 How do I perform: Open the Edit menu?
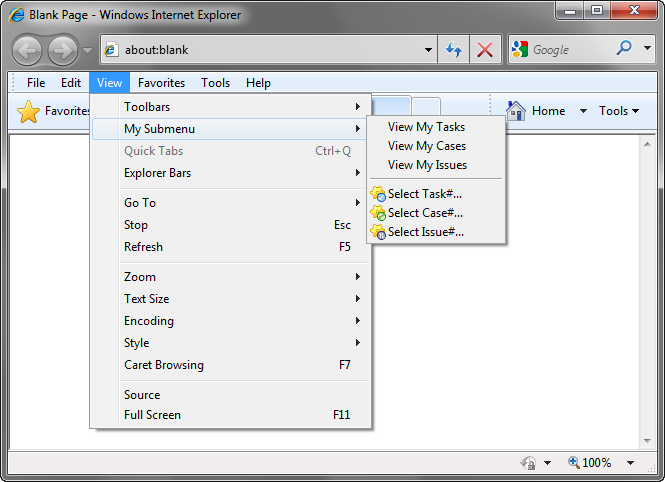tap(71, 83)
